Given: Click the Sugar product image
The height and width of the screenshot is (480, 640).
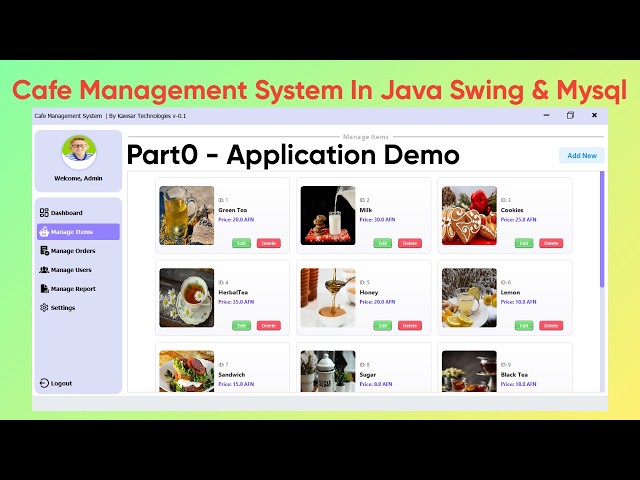Looking at the screenshot, I should click(x=328, y=371).
